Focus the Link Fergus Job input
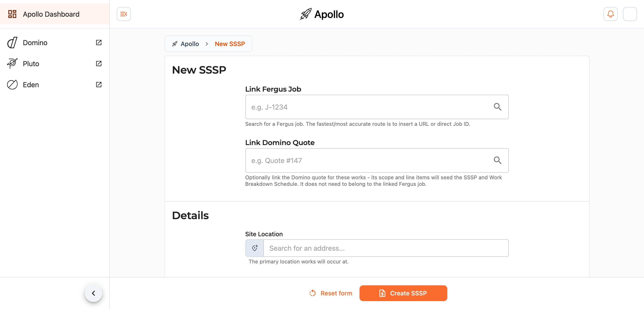Image resolution: width=644 pixels, height=309 pixels. [x=377, y=107]
